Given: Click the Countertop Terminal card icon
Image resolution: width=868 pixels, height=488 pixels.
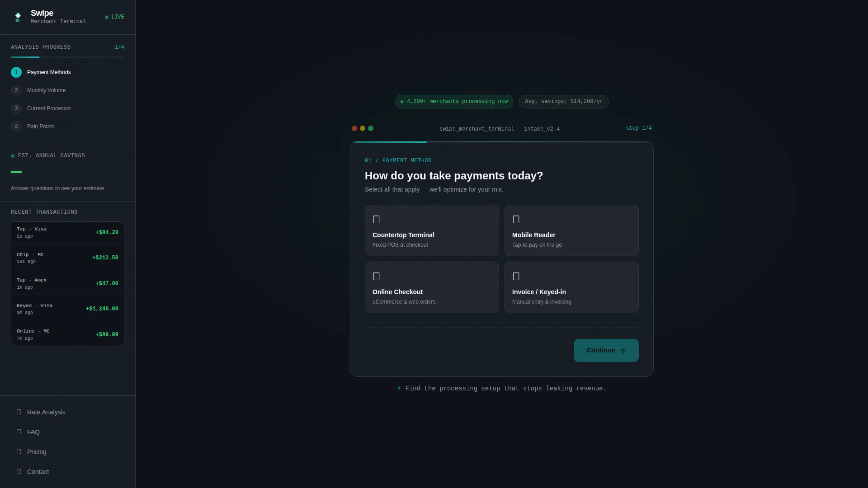Looking at the screenshot, I should click(x=376, y=220).
